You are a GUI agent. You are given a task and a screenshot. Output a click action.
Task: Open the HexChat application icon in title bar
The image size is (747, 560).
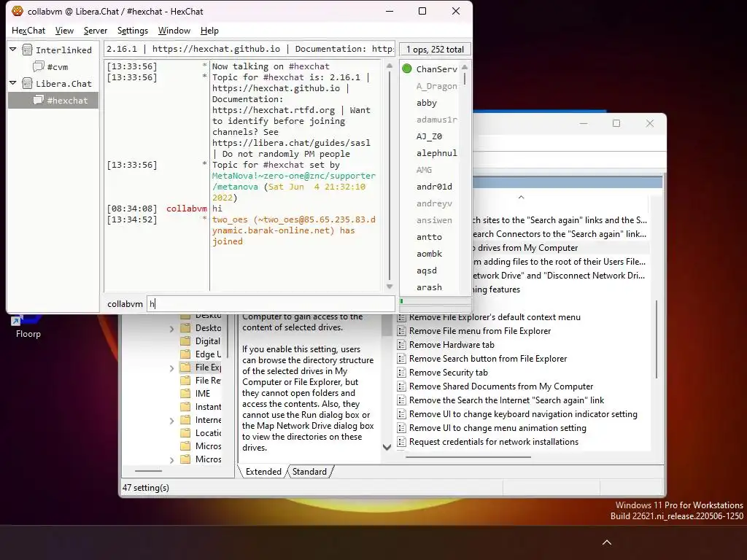[18, 11]
